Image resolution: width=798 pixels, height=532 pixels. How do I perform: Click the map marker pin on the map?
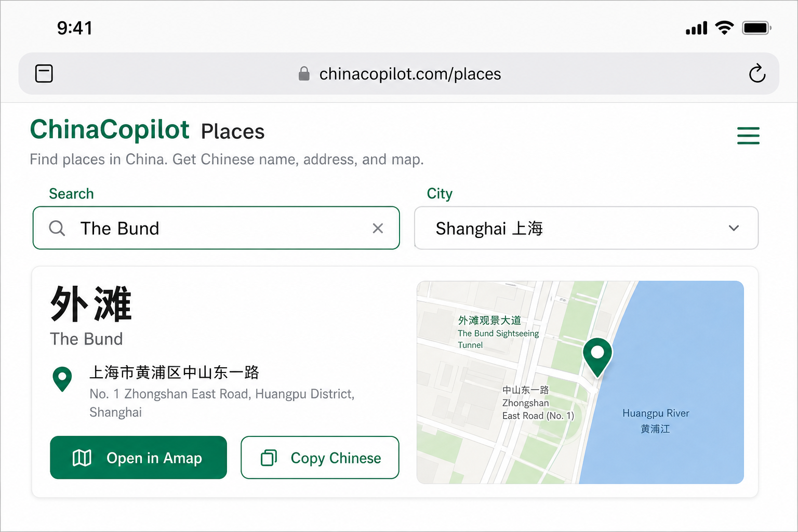point(597,357)
